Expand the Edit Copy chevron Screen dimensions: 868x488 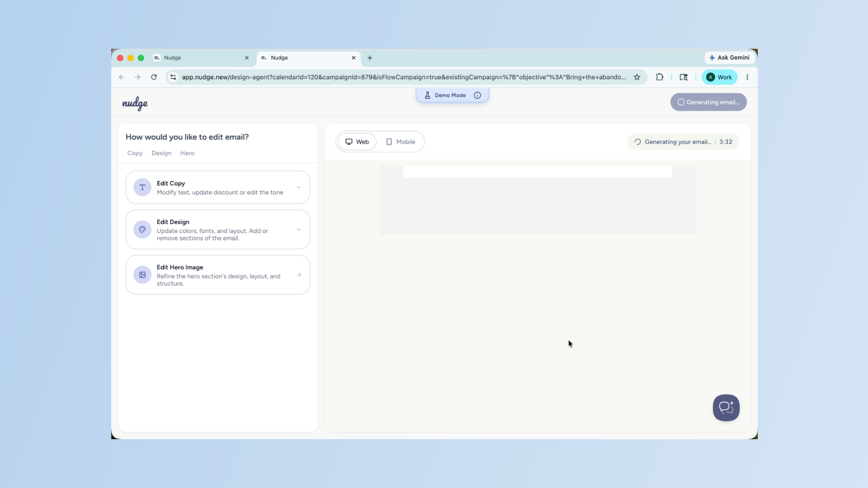click(299, 187)
